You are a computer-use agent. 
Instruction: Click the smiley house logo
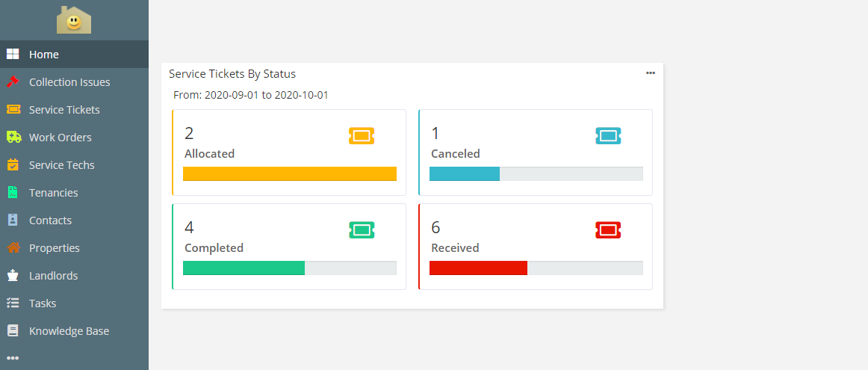74,20
